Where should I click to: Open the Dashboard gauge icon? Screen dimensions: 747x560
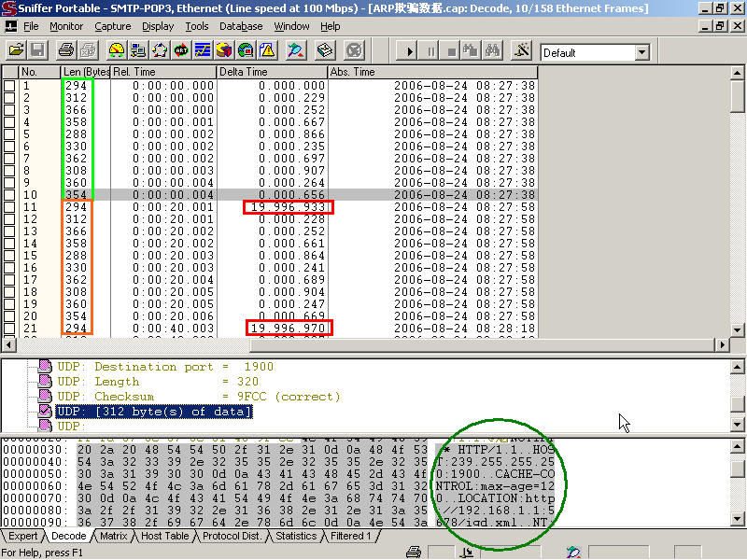tap(117, 50)
